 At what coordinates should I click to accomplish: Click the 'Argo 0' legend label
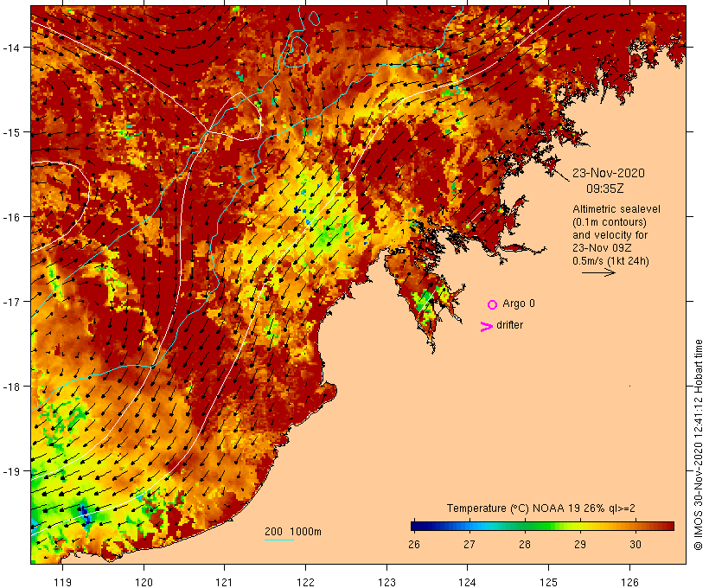click(519, 304)
